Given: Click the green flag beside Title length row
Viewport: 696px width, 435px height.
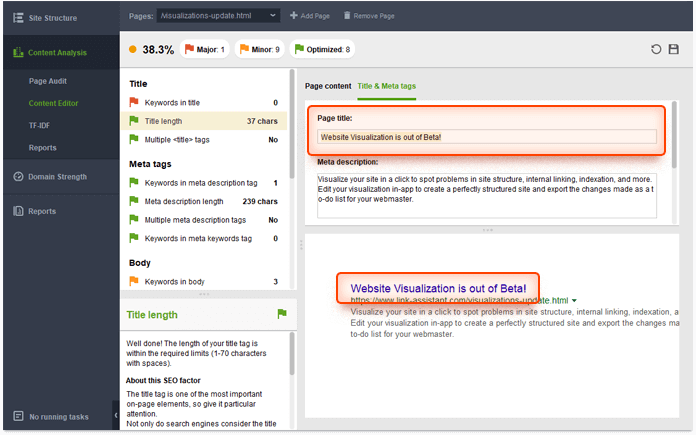Looking at the screenshot, I should click(134, 121).
